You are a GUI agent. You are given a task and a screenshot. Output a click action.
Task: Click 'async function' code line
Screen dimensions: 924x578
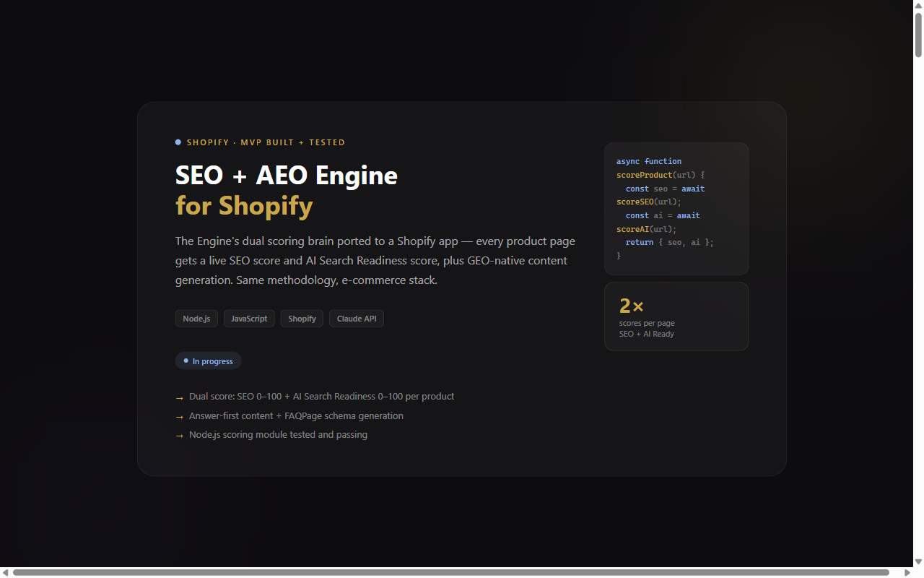[649, 161]
